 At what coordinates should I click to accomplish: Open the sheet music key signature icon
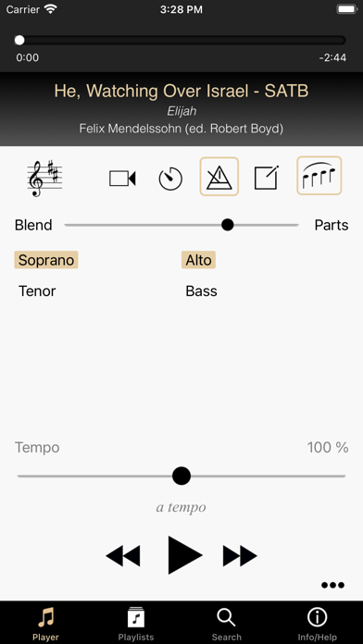(44, 179)
